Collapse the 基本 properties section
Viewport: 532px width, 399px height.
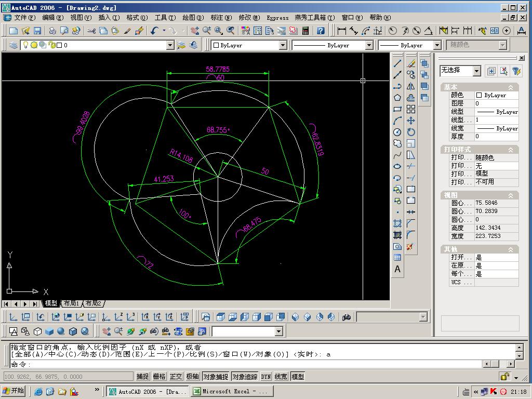[x=510, y=87]
